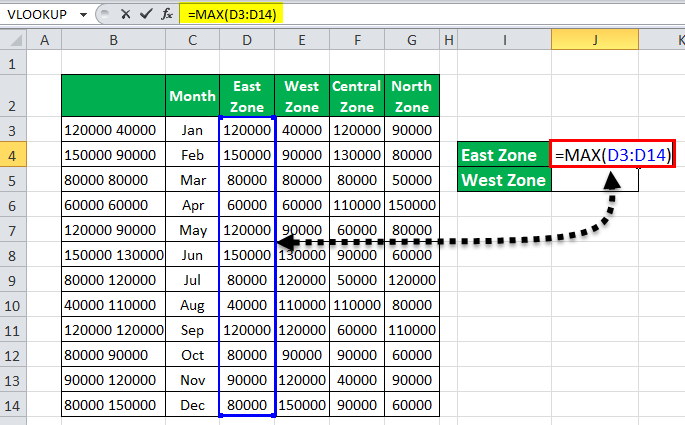Select row 2 header
Viewport: 685px width, 425px height.
[x=13, y=96]
